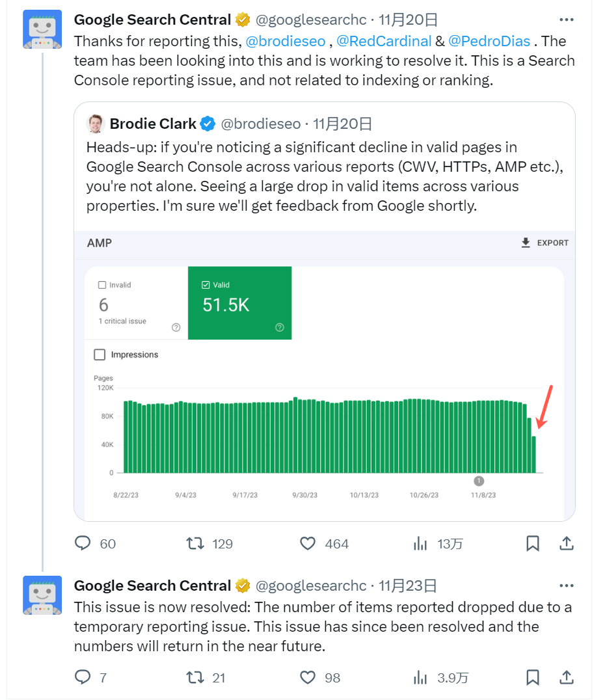Click the help icon in Invalid card
The width and height of the screenshot is (605, 700).
click(x=176, y=327)
